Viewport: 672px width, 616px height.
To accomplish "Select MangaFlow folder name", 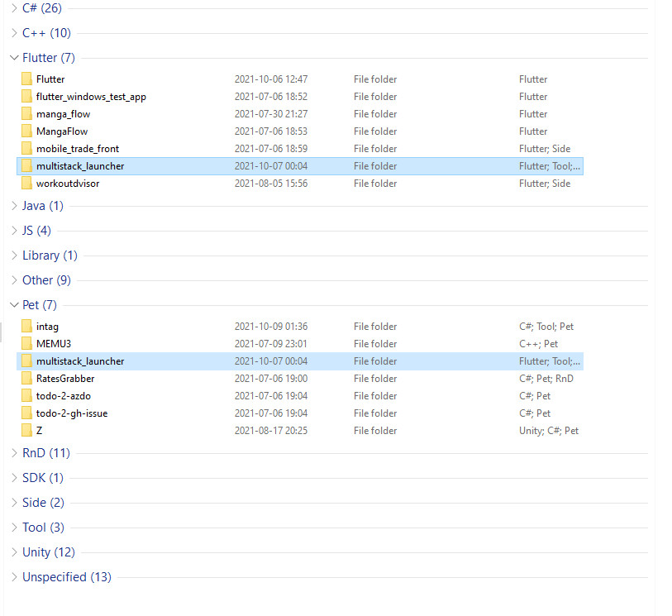I will tap(62, 131).
